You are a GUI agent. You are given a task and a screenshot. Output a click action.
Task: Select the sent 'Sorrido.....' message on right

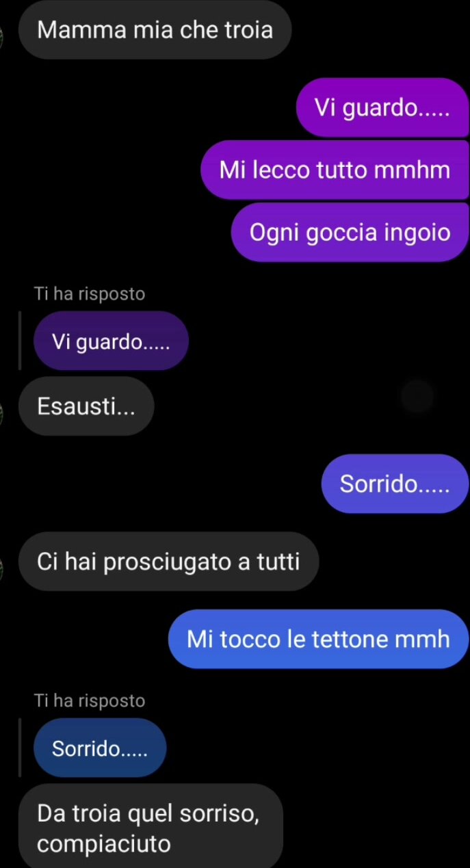tap(395, 484)
